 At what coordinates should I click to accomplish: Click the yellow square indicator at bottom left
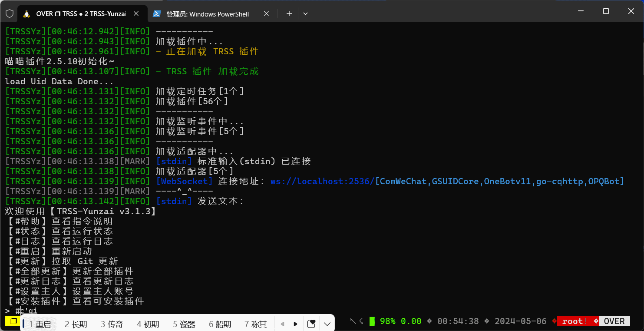(12, 321)
